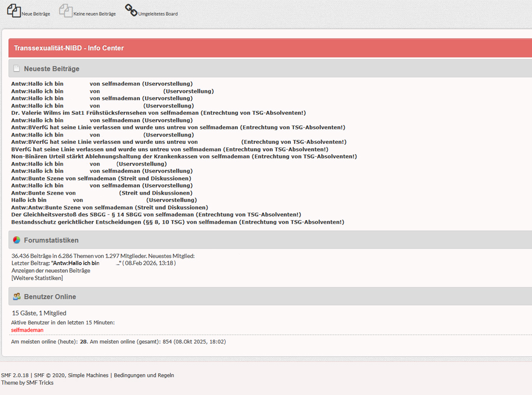Click the Forumstatistiken pie chart icon
Image resolution: width=532 pixels, height=395 pixels.
tap(17, 240)
